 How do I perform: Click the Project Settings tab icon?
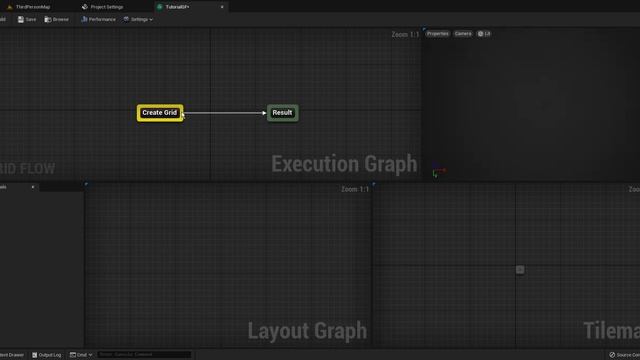point(85,7)
